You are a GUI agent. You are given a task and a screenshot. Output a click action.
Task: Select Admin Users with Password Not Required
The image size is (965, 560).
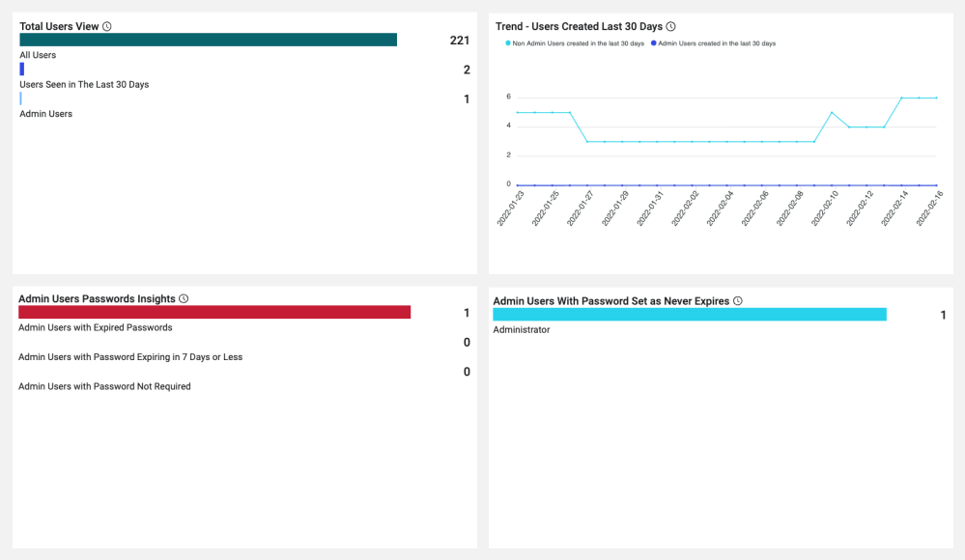point(104,386)
